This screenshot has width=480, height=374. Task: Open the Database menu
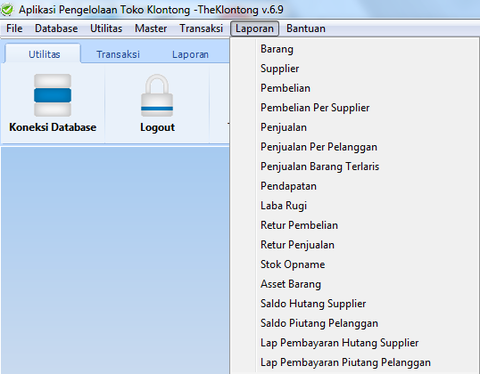click(x=56, y=28)
